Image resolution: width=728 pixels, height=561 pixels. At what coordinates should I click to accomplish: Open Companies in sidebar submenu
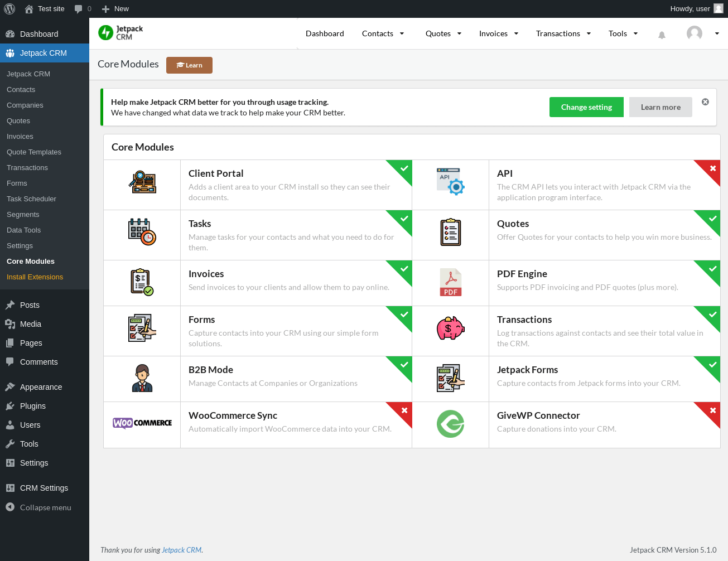(x=45, y=105)
